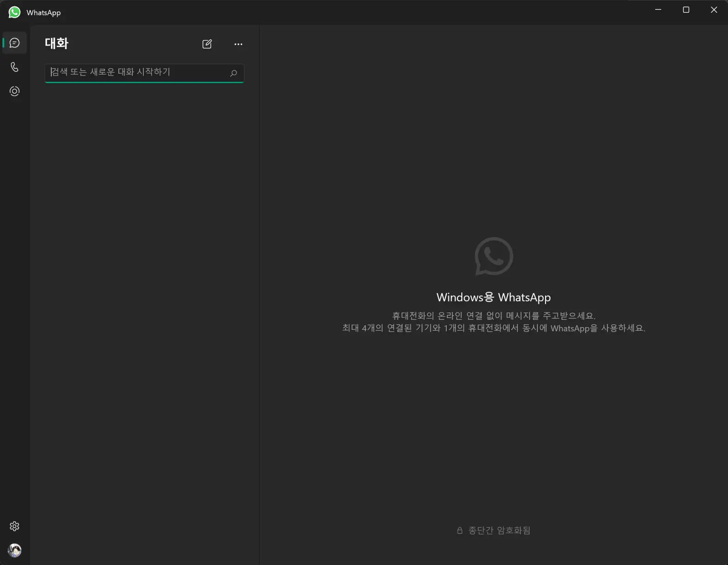
Task: Click the 'Windows용 WhatsApp' heading
Action: [494, 298]
